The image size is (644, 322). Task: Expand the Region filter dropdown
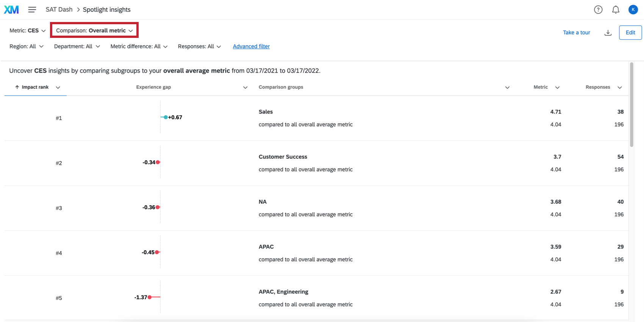click(27, 47)
